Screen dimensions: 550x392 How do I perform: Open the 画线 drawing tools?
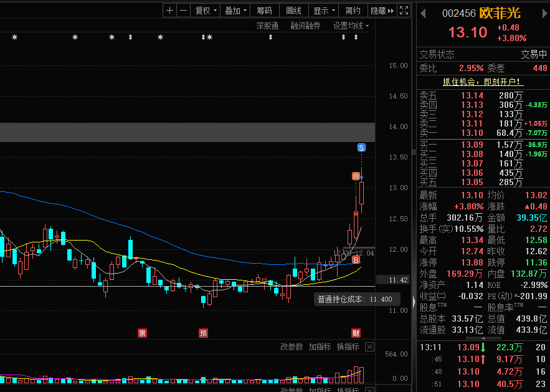click(293, 11)
